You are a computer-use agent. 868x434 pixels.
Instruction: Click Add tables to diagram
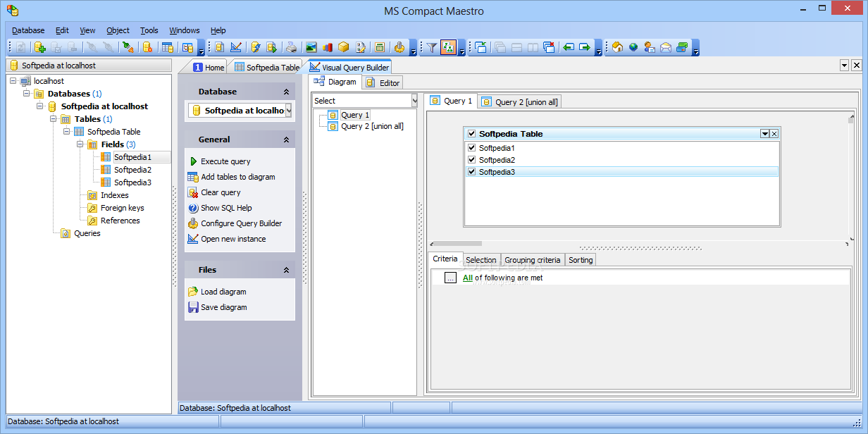238,177
